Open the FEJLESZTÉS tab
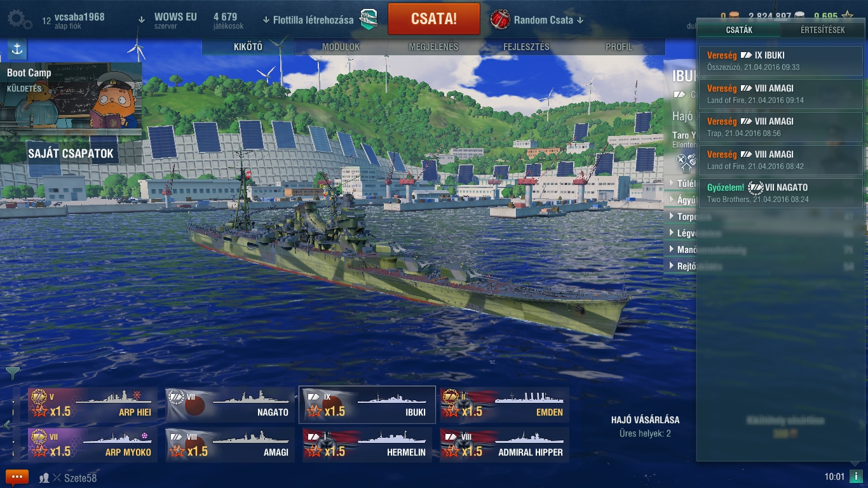This screenshot has width=868, height=488. click(x=526, y=47)
